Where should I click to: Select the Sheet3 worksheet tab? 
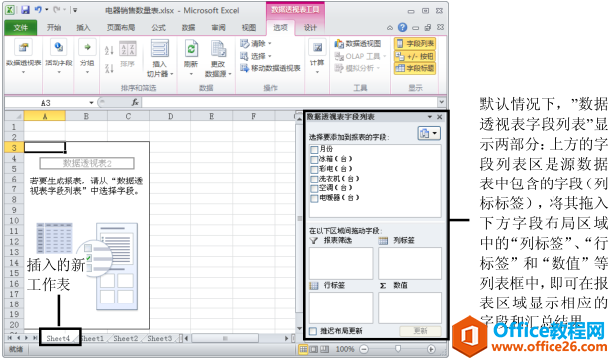[x=159, y=338]
